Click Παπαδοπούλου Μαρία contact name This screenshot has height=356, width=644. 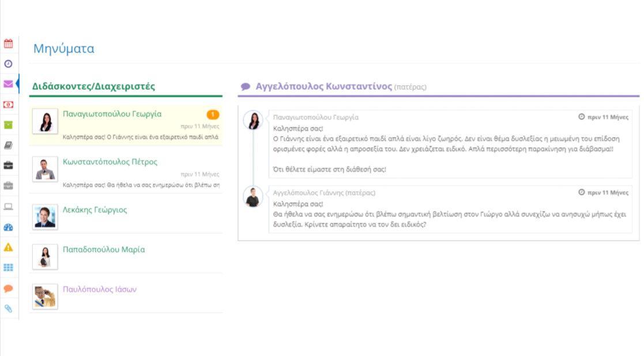(103, 250)
